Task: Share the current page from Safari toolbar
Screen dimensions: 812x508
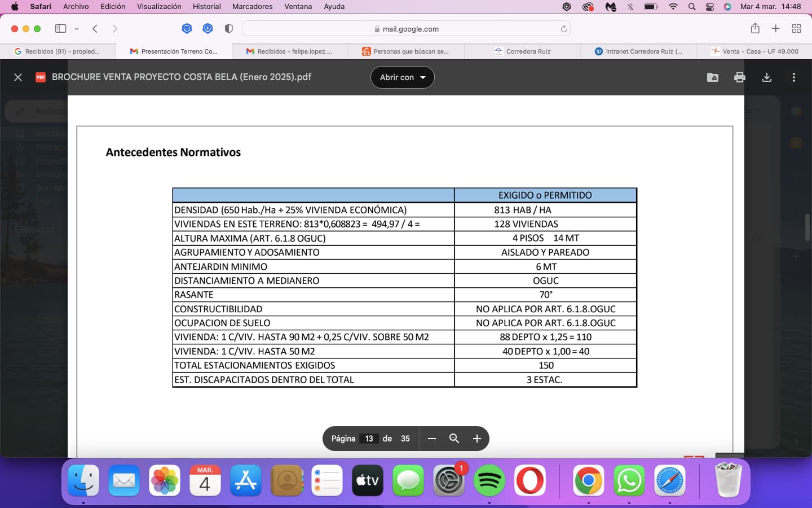Action: 755,29
